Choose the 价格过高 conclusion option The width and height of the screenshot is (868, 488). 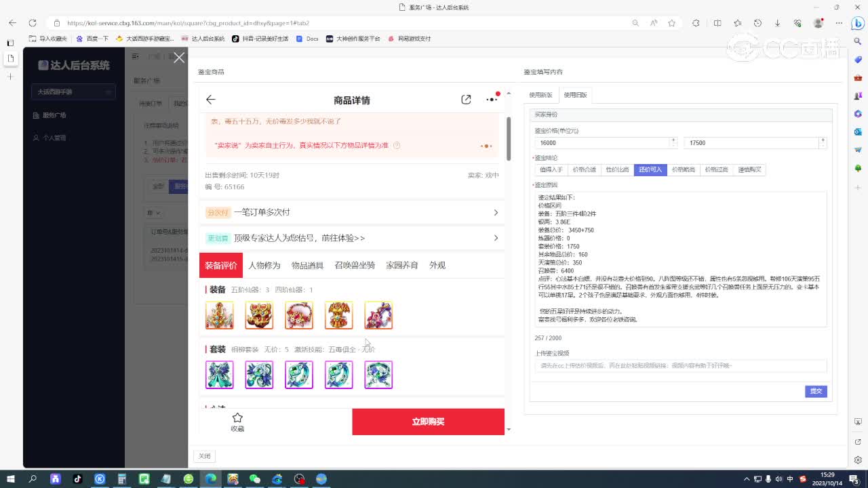[716, 169]
